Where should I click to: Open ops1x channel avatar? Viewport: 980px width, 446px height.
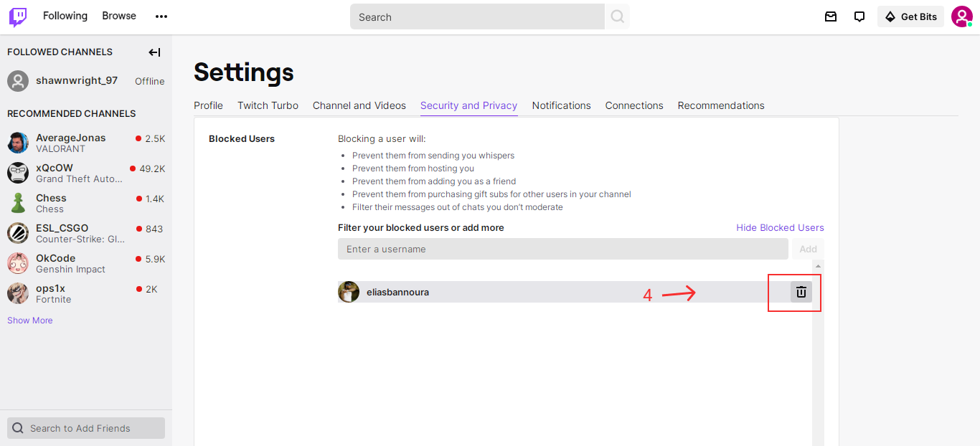pos(18,293)
